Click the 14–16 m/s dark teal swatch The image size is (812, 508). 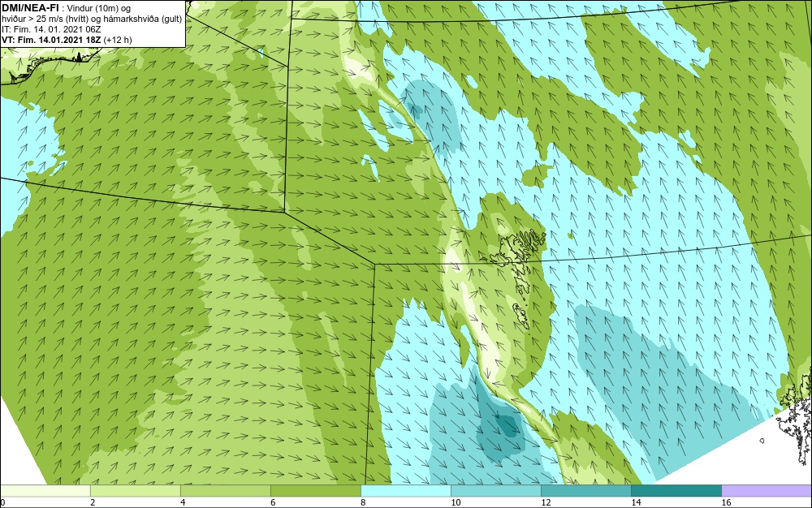click(x=676, y=491)
